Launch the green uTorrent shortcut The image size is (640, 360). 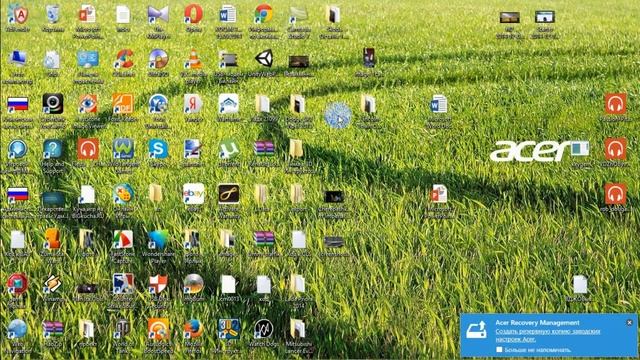pyautogui.click(x=228, y=149)
